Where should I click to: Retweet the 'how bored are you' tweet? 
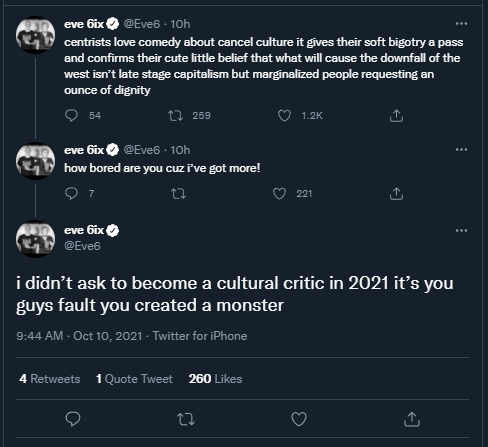click(x=178, y=194)
